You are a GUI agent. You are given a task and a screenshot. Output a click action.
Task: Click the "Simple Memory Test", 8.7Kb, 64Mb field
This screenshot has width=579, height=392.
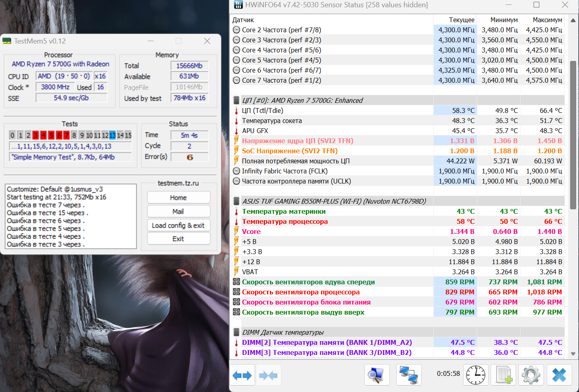click(x=70, y=157)
